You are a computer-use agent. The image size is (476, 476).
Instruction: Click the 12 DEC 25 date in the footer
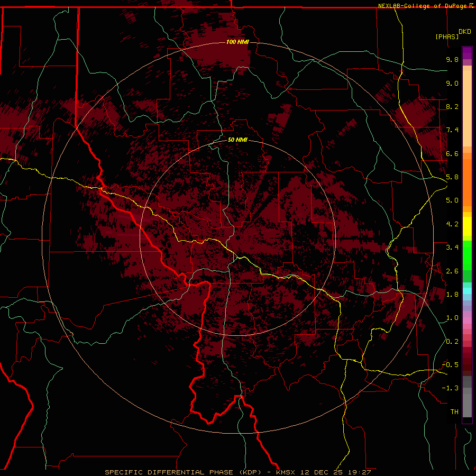pos(323,472)
